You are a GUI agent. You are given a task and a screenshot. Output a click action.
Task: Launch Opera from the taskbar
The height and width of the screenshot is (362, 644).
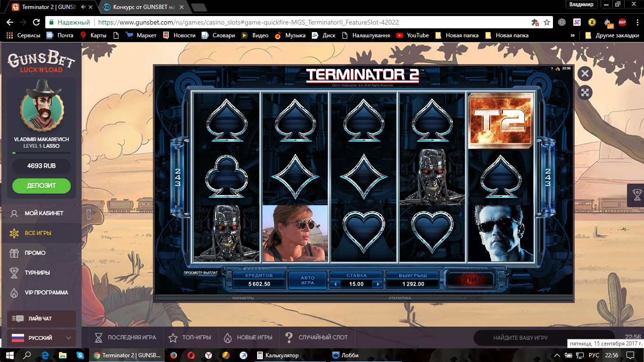pyautogui.click(x=191, y=355)
